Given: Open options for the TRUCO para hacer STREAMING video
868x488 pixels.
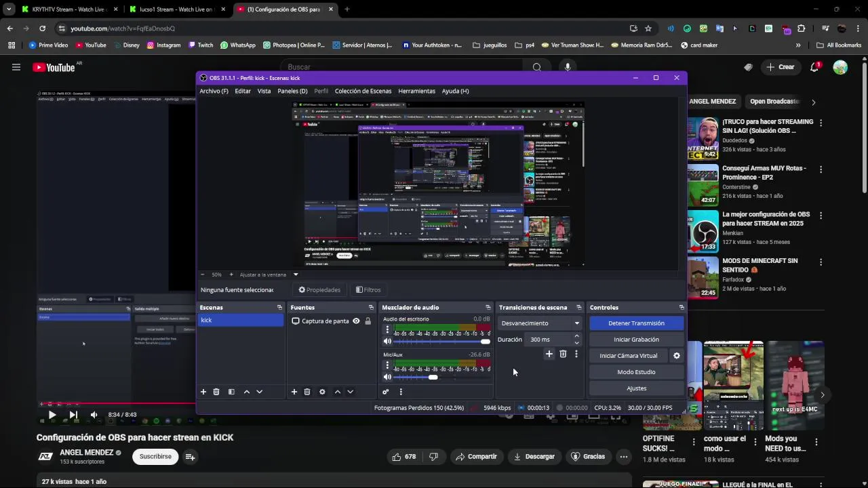Looking at the screenshot, I should tap(821, 123).
